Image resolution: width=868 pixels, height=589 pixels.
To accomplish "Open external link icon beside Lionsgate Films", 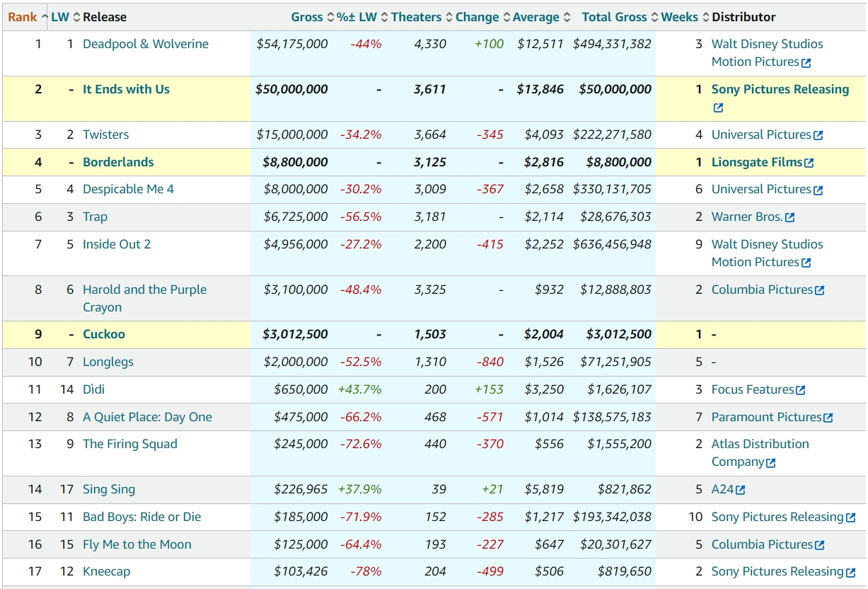I will 809,163.
